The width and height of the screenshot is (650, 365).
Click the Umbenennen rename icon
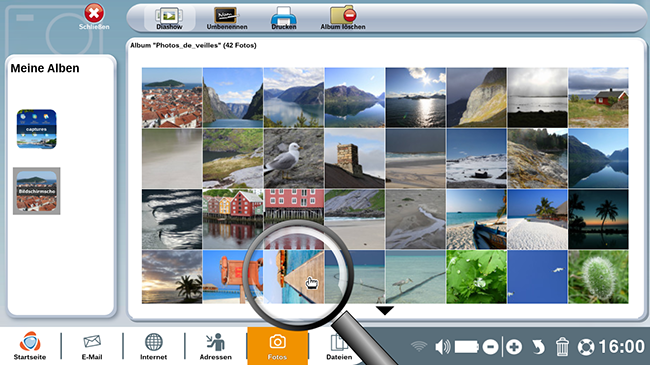(x=227, y=19)
